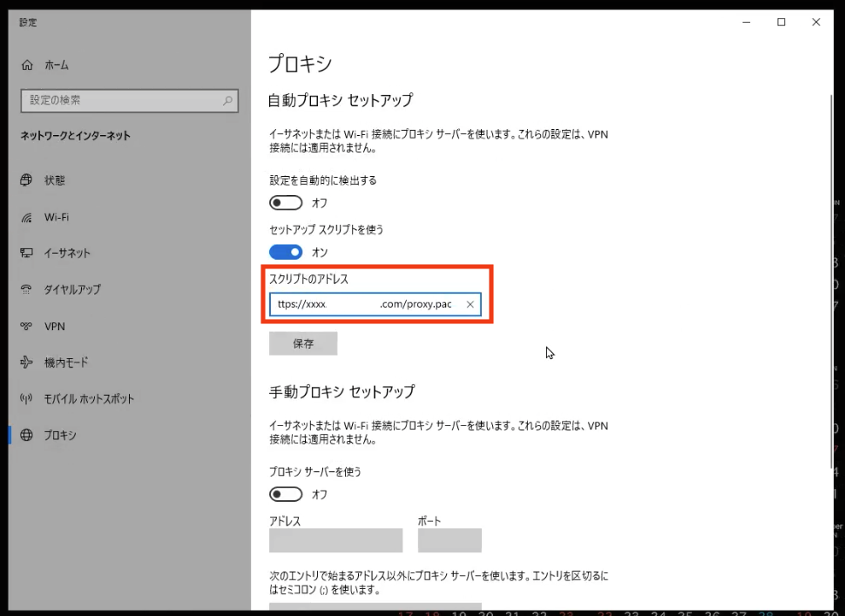
Task: Clear the script address with the X button
Action: click(470, 304)
